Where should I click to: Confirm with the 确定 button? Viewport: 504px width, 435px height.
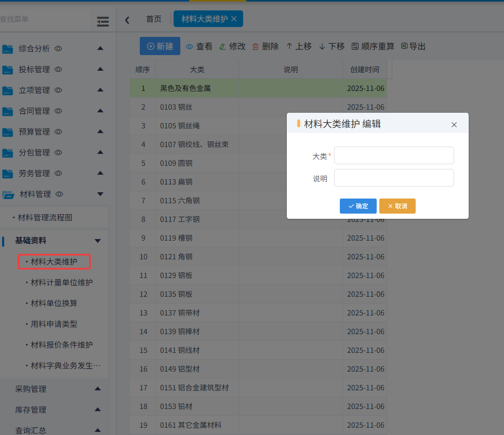[358, 206]
